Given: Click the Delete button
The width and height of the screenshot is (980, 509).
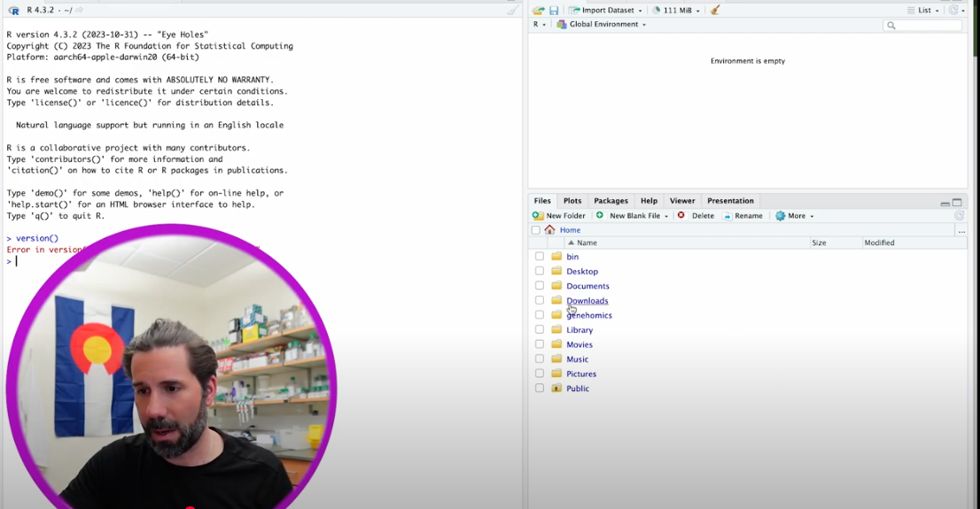Looking at the screenshot, I should [x=696, y=215].
